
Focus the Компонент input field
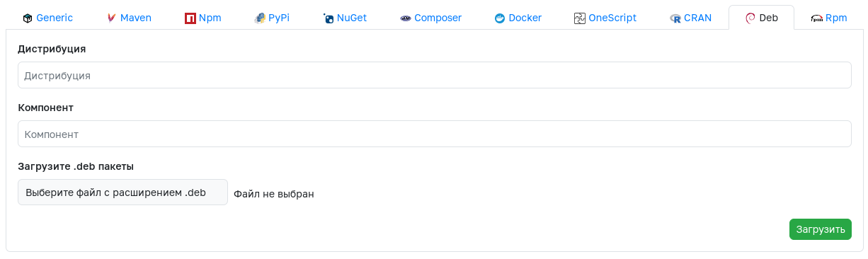tap(435, 134)
